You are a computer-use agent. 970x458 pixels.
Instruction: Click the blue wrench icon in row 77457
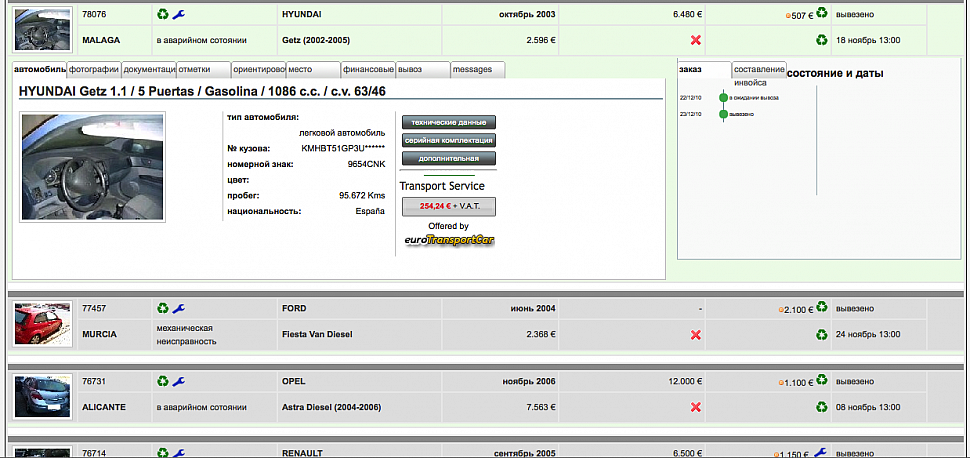tap(178, 308)
